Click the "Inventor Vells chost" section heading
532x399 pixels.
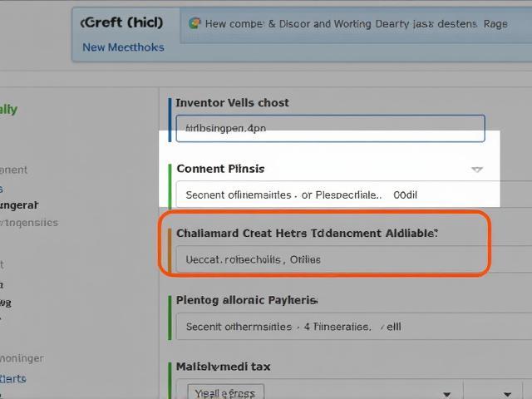233,102
